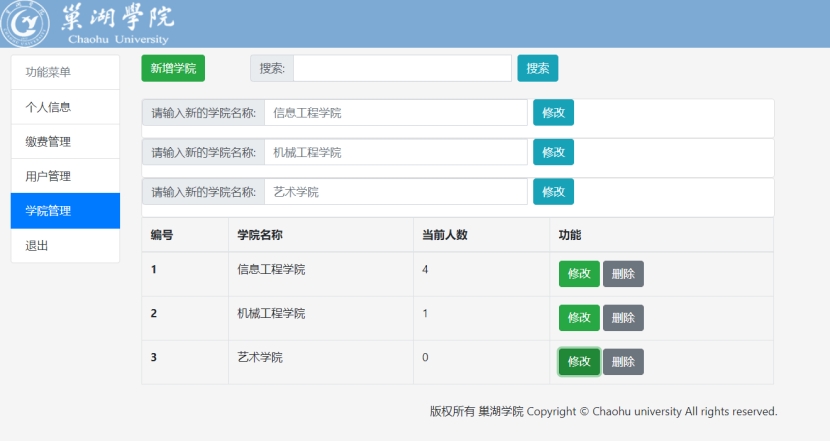Open 缴费管理 in the sidebar menu

(x=65, y=141)
